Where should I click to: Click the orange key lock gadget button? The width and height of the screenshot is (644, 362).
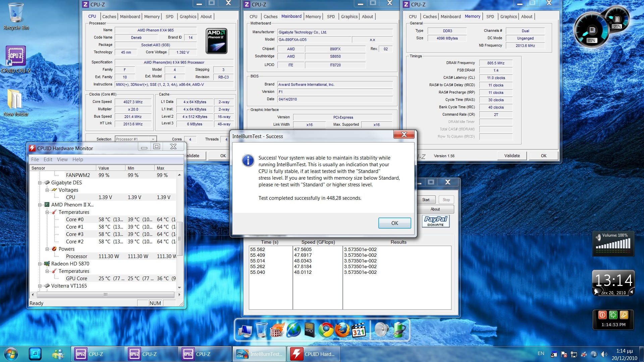click(624, 315)
